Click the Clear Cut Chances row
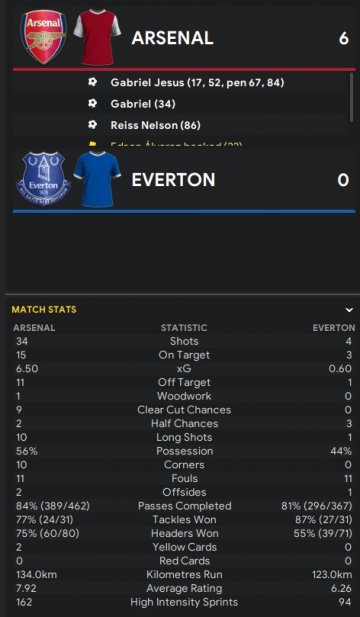 (184, 410)
